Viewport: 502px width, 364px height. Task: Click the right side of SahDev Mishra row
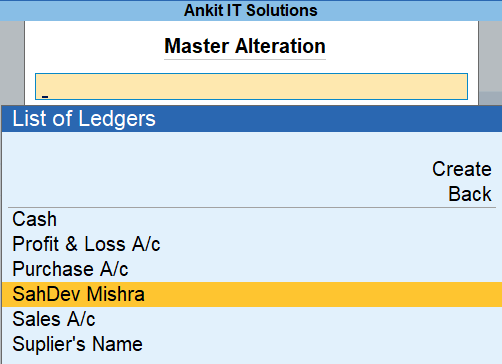pos(433,294)
